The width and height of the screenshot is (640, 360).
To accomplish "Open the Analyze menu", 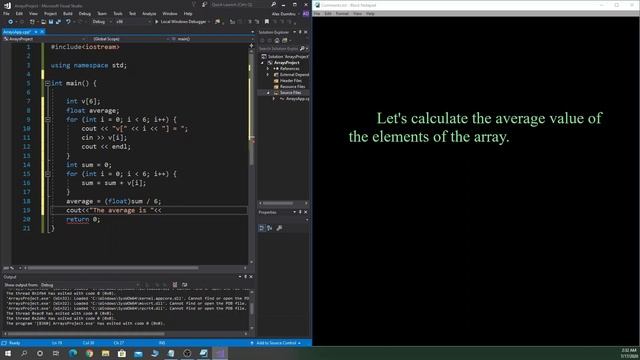I will 149,13.
